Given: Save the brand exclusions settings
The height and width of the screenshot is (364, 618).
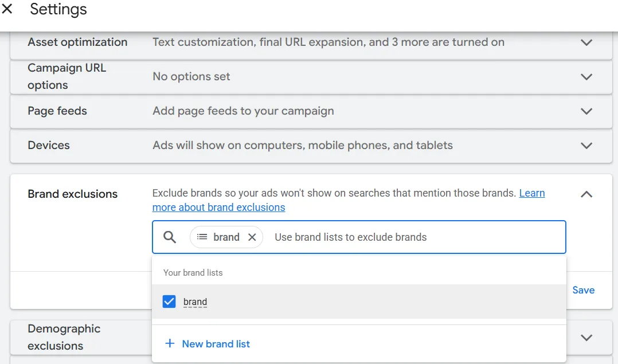Looking at the screenshot, I should point(584,290).
